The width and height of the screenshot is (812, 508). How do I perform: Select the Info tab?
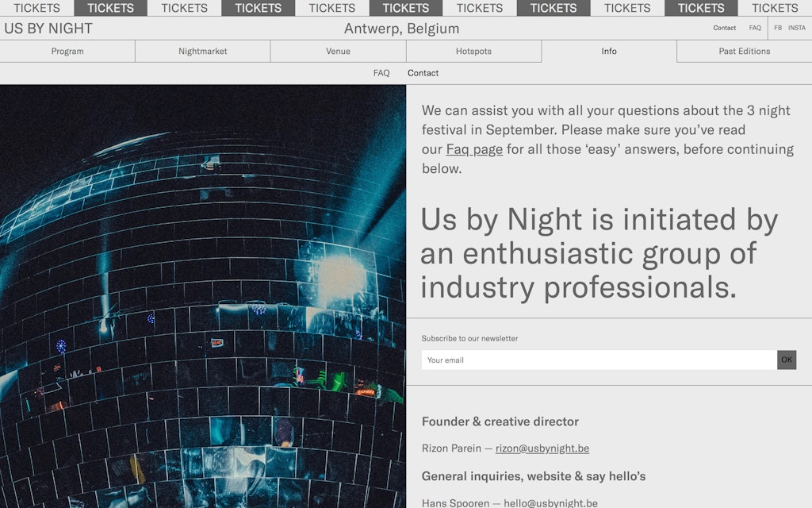pos(609,51)
